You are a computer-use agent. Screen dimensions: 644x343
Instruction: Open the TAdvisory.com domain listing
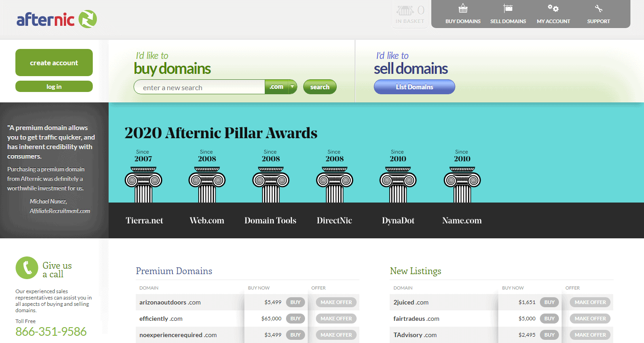[x=415, y=335]
